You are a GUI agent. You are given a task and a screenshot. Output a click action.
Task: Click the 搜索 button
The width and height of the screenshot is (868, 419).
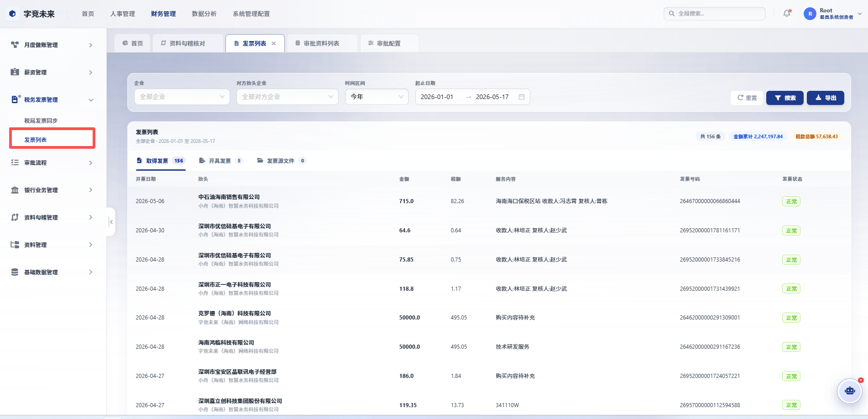[785, 98]
